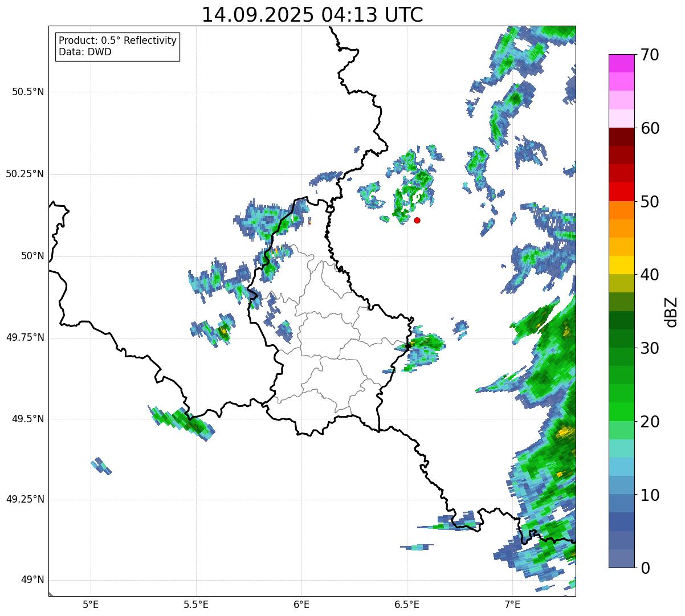The height and width of the screenshot is (616, 685).
Task: Click the colorbar tick label '10'
Action: [x=650, y=495]
